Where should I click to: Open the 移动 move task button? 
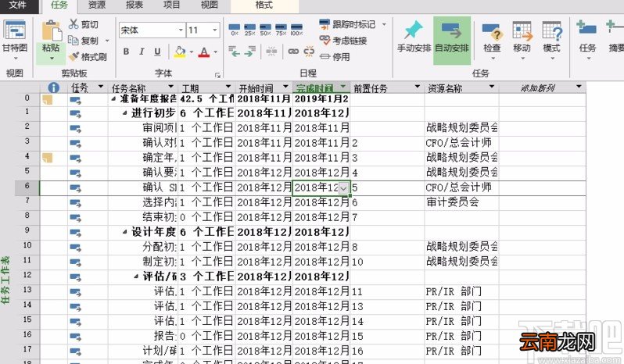(522, 40)
